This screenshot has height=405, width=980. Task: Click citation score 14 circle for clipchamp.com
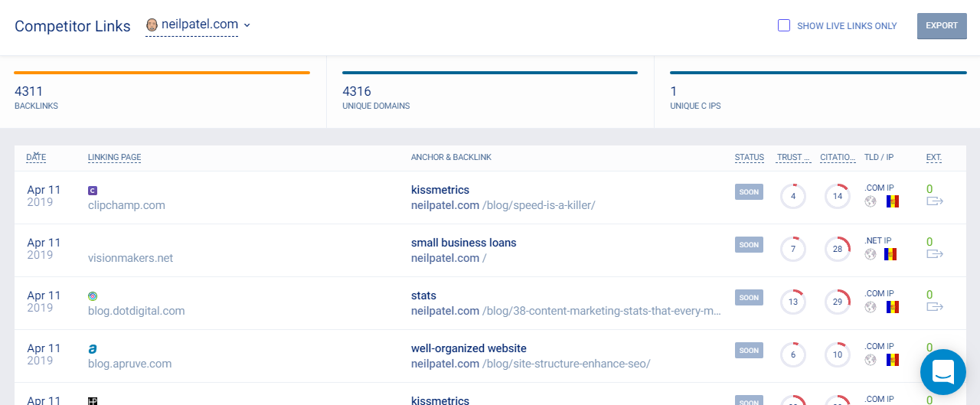pos(838,196)
